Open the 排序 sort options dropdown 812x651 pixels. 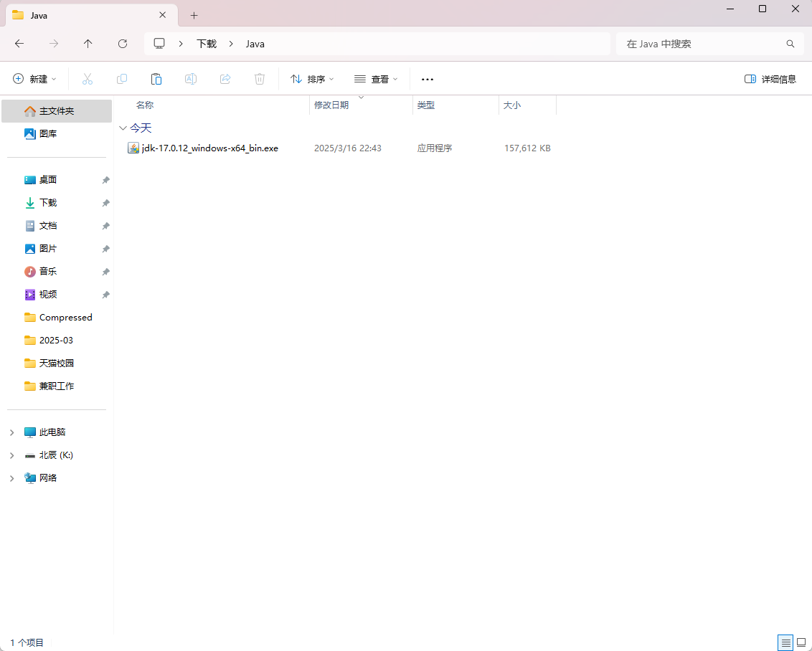tap(311, 79)
